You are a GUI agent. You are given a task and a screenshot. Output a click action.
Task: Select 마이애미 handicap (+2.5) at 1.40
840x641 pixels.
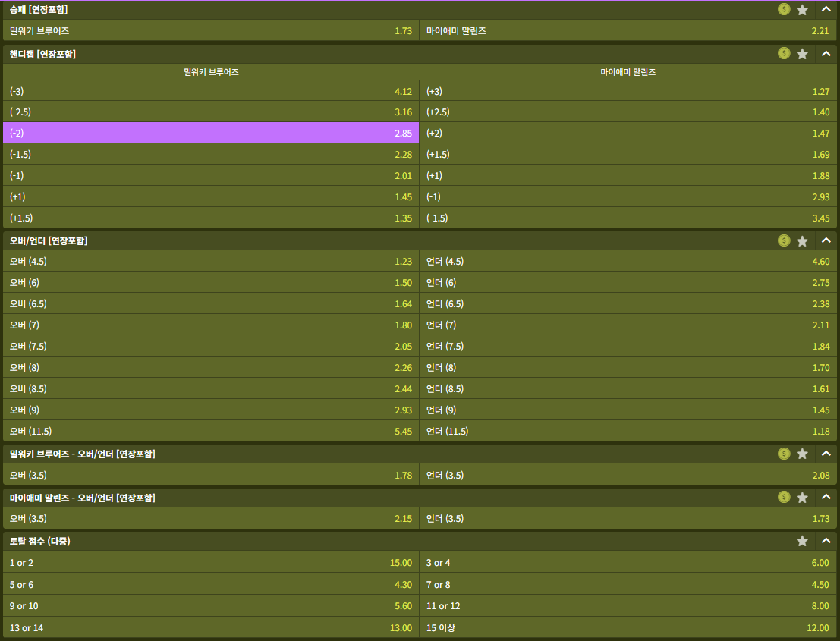(x=628, y=112)
